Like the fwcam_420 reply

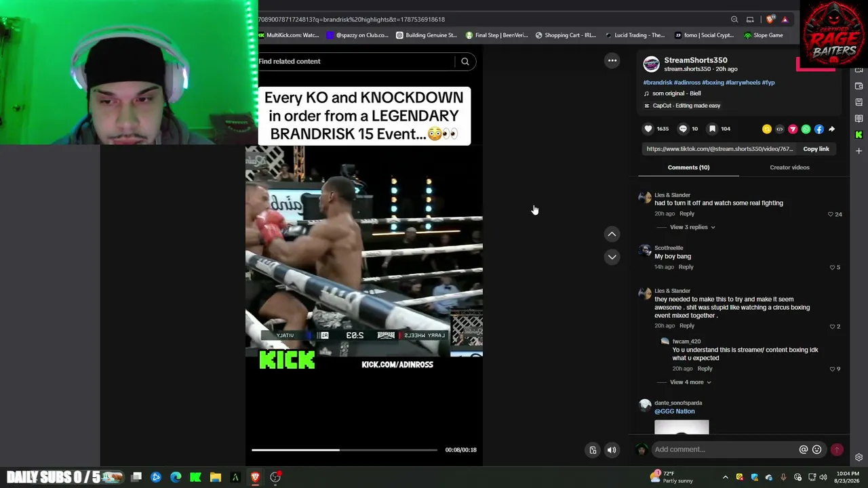tap(832, 369)
